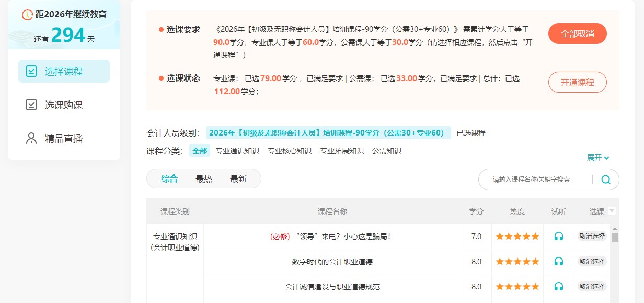Screen dimensions: 644x303
Task: Toggle 取消选择 for 数字时代的会计职业道德
Action: [592, 262]
